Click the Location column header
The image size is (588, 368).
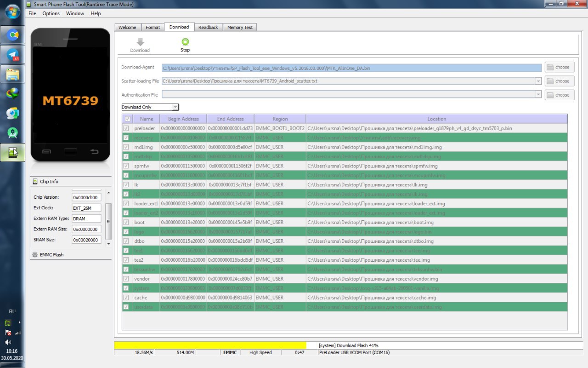(x=436, y=119)
